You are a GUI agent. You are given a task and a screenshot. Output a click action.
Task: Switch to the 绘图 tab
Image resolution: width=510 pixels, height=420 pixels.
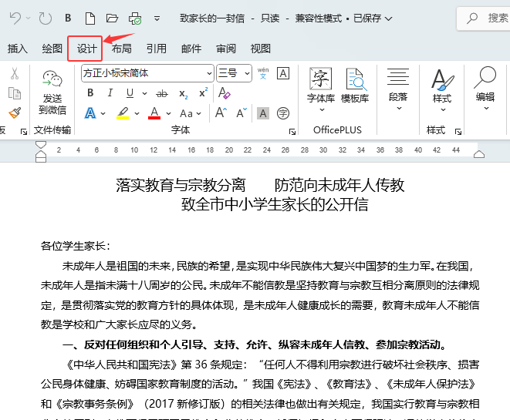(x=52, y=49)
